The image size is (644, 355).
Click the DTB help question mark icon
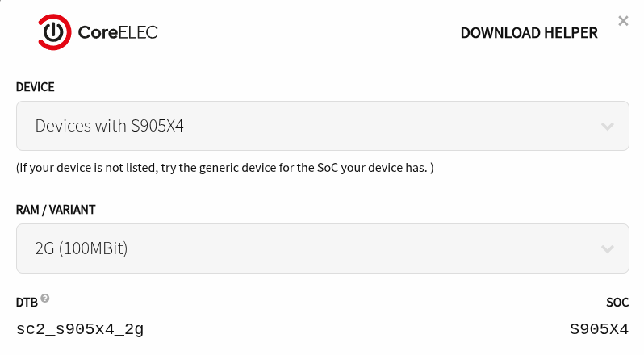click(45, 299)
